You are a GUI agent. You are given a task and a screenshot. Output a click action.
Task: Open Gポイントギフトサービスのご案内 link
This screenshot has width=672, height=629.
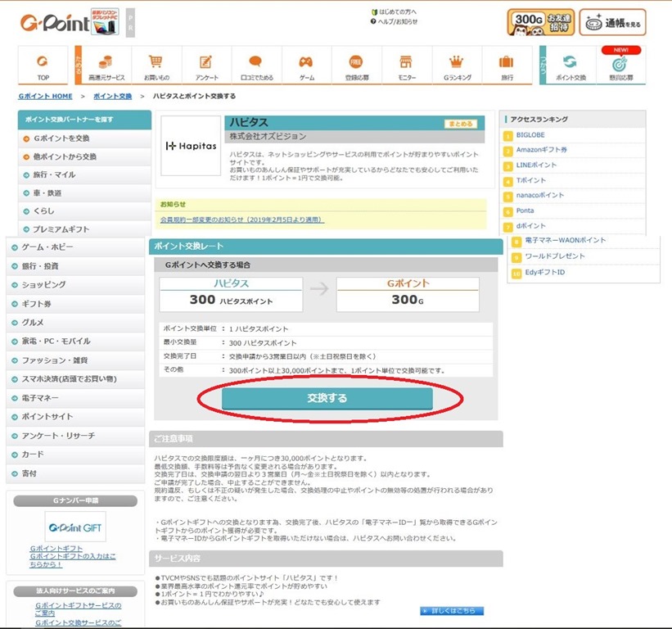point(78,609)
